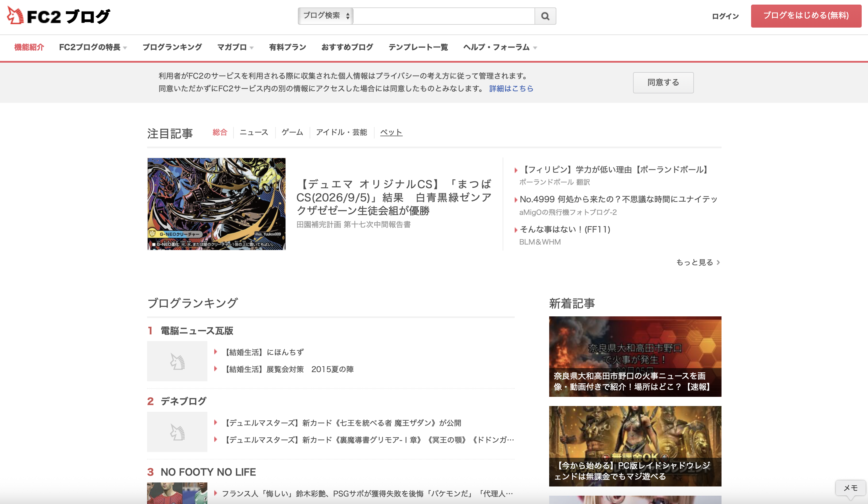The image size is (868, 504).
Task: Open the 詳細はこちら privacy link
Action: point(511,89)
